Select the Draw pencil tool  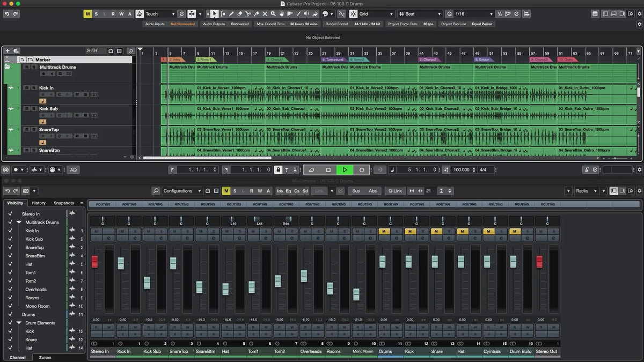coord(231,14)
